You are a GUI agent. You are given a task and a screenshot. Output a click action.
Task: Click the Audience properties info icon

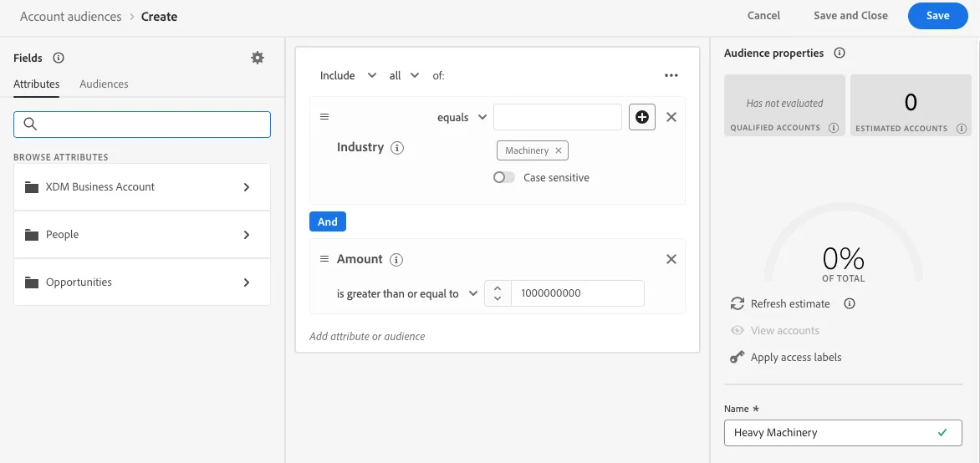[x=840, y=53]
